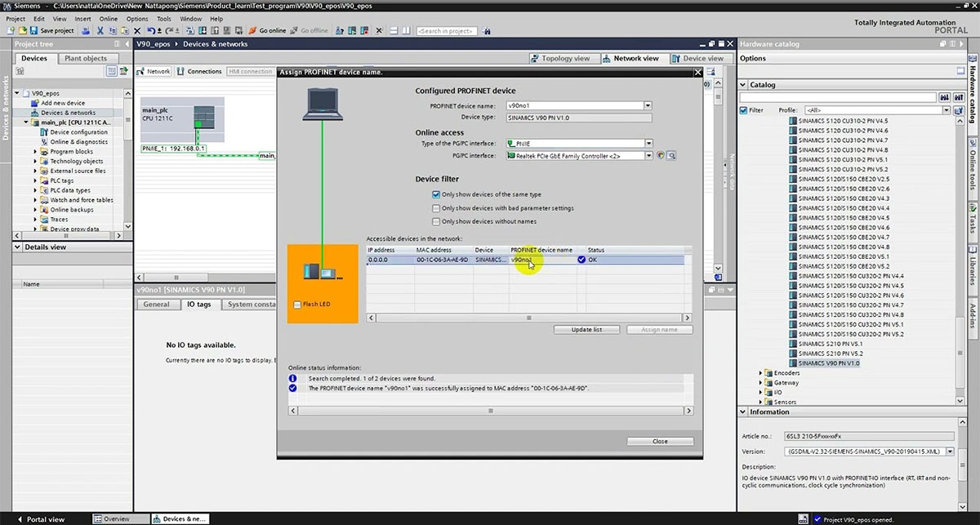980x525 pixels.
Task: Expand the Details view panel
Action: click(19, 247)
